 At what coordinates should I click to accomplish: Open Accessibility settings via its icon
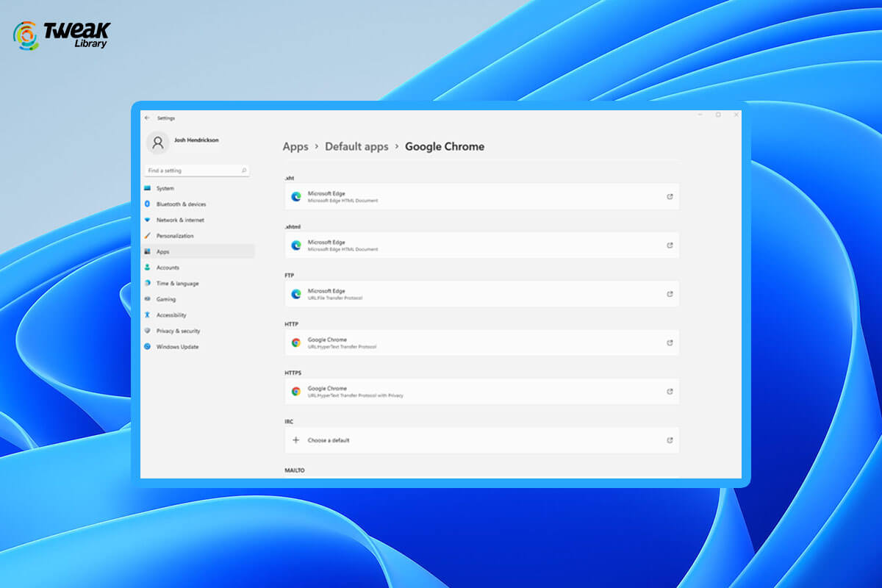tap(146, 315)
